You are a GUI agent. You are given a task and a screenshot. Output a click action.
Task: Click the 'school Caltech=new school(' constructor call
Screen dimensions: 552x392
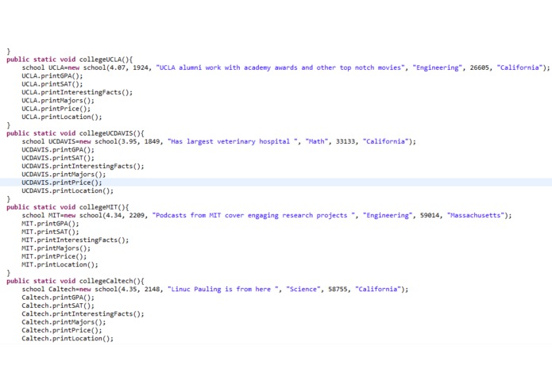coord(71,289)
